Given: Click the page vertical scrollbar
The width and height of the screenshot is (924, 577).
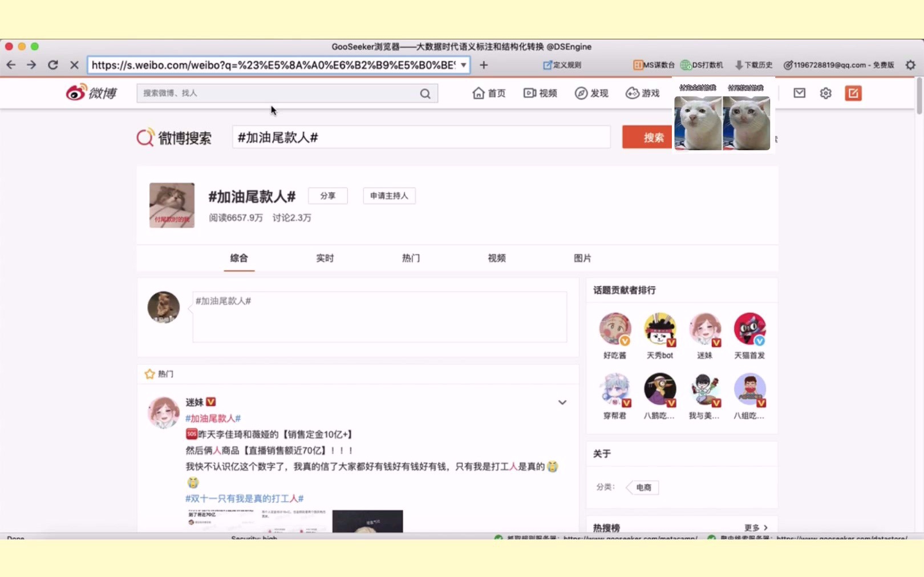Looking at the screenshot, I should pos(919,96).
